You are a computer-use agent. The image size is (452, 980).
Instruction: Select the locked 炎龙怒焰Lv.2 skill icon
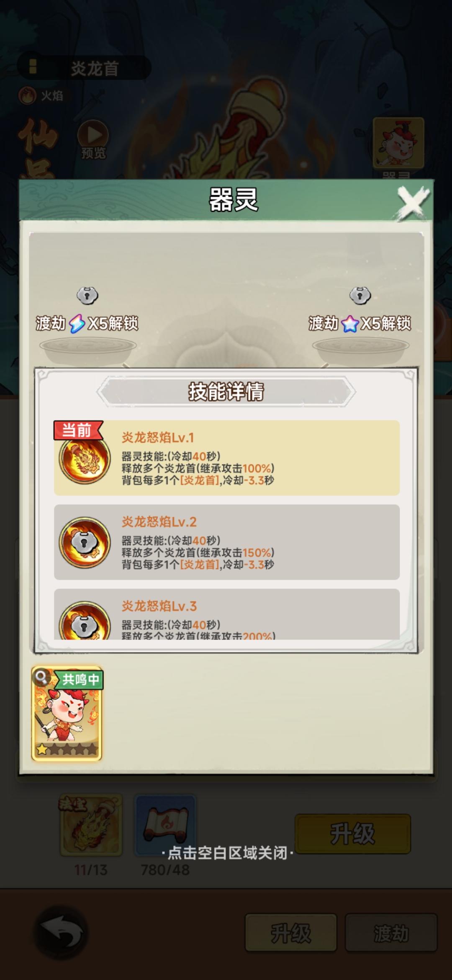point(85,543)
